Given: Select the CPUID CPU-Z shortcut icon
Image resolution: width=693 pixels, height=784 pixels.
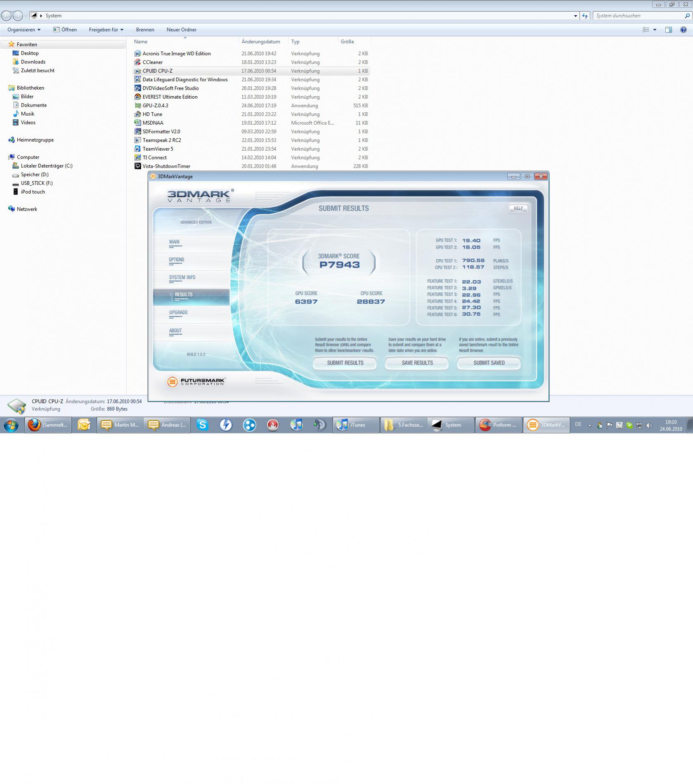Looking at the screenshot, I should click(138, 71).
